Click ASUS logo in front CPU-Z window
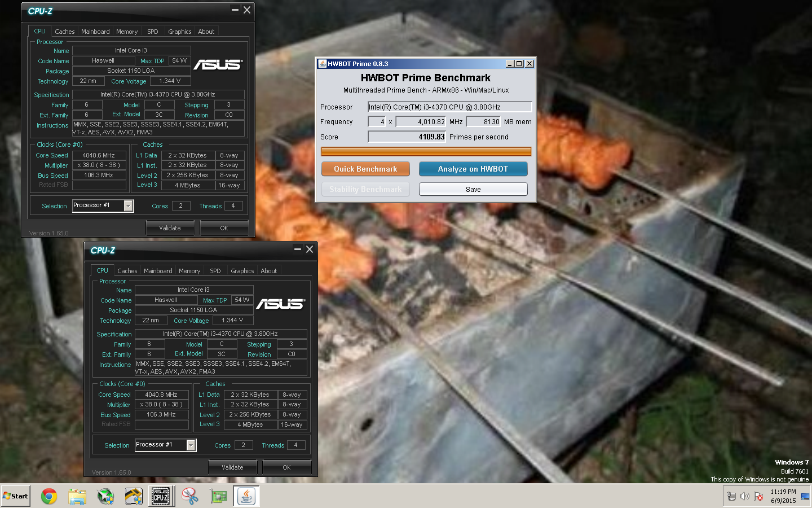This screenshot has height=508, width=812. coord(281,304)
